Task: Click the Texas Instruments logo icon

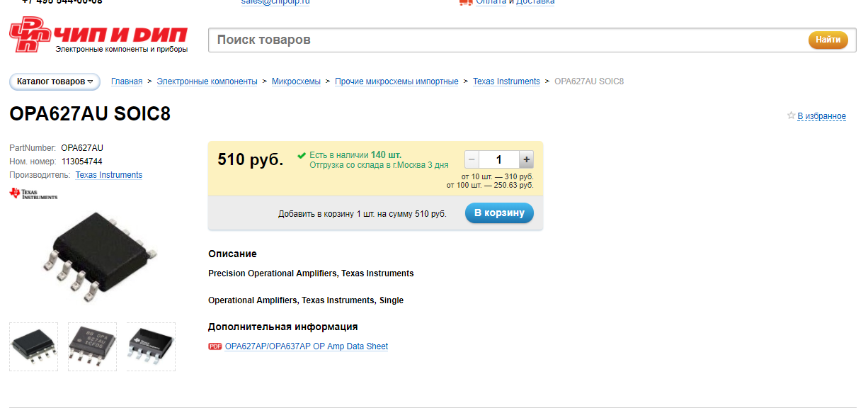Action: [x=33, y=193]
